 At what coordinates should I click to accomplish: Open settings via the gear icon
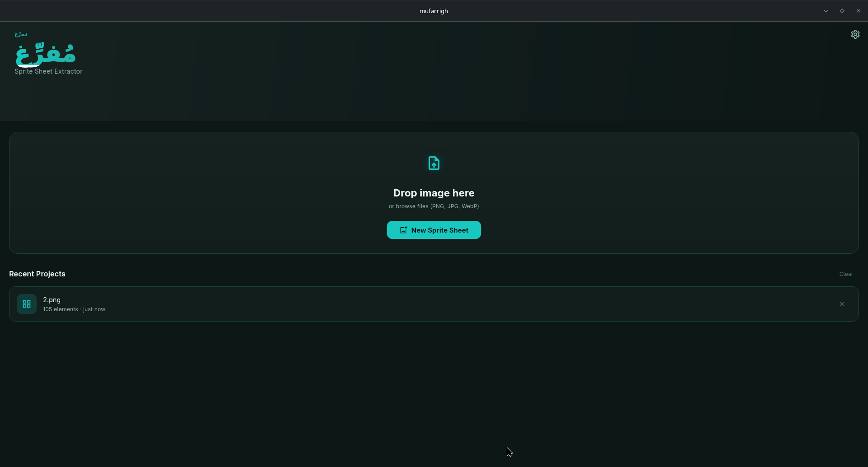[855, 34]
